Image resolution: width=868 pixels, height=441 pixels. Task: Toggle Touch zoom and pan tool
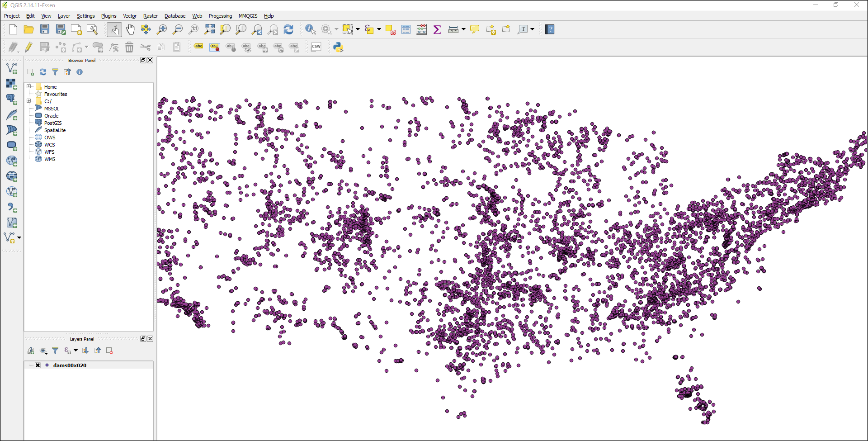point(114,30)
